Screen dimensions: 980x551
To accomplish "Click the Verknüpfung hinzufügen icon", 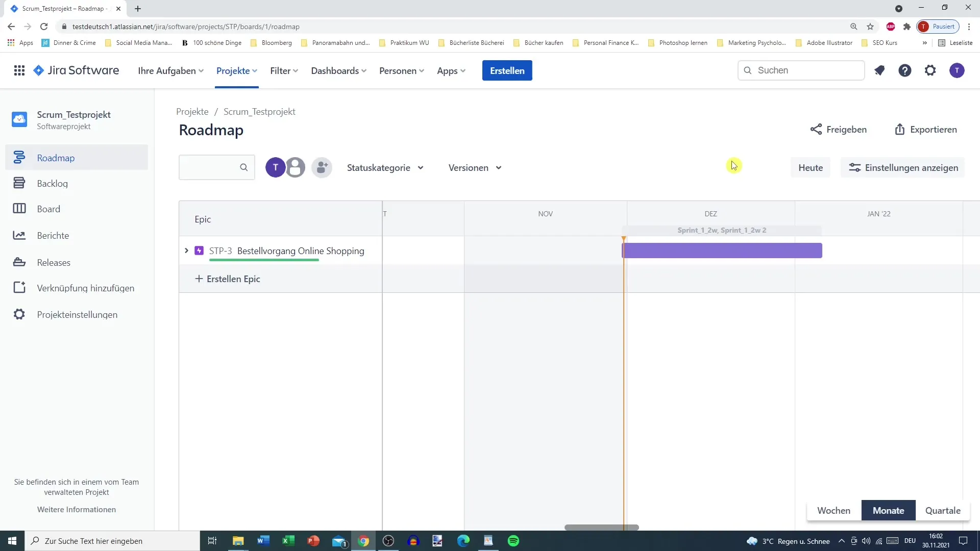I will (x=18, y=288).
